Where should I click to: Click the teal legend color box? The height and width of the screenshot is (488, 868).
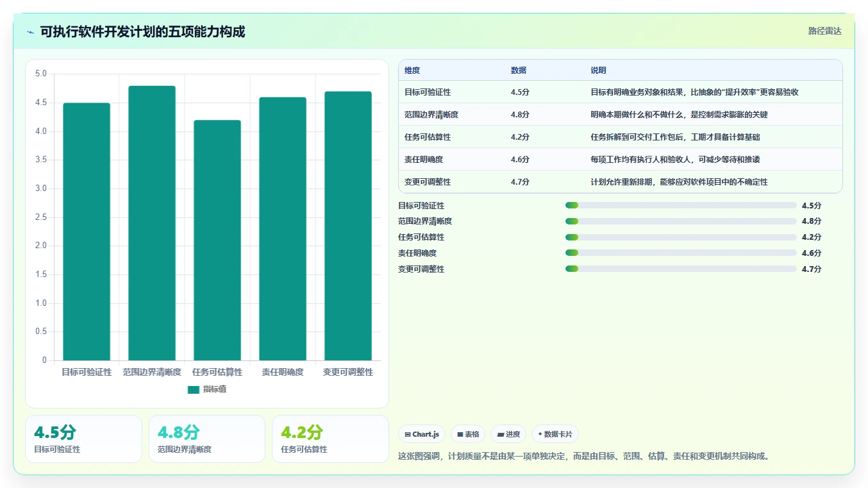[x=194, y=389]
